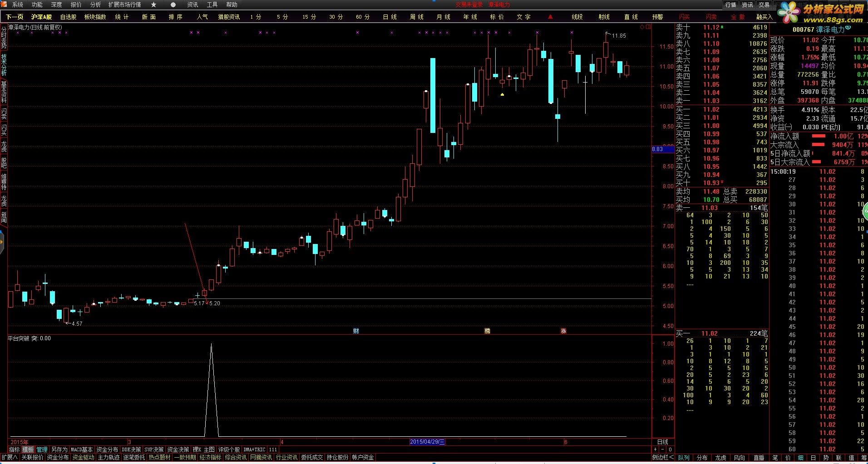Click the 闪买 flash buy button
The image size is (868, 464).
click(x=685, y=17)
